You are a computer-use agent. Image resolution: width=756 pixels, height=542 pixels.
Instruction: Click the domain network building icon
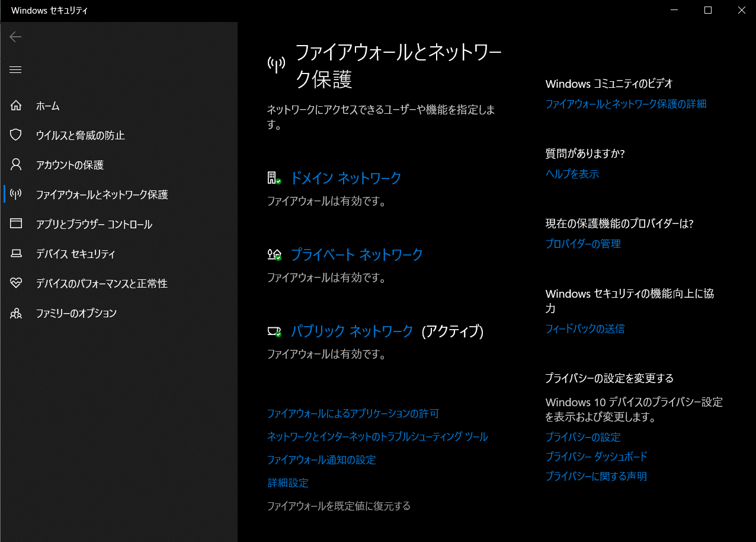click(x=274, y=178)
